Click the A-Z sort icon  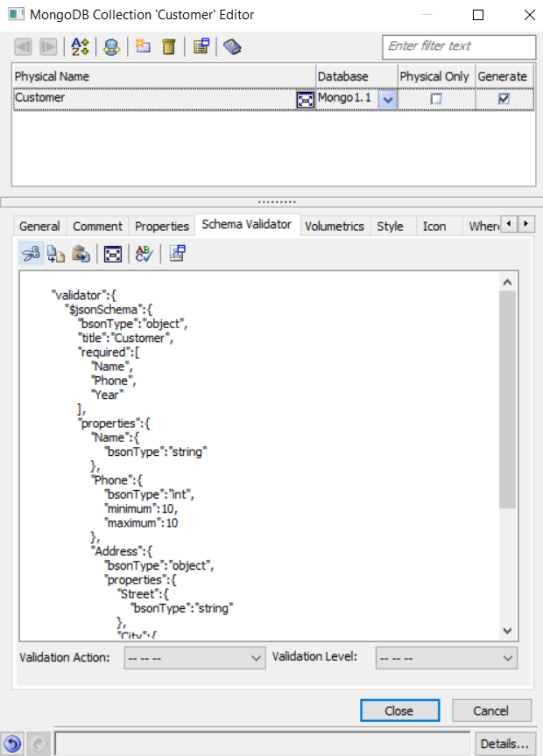tap(80, 47)
